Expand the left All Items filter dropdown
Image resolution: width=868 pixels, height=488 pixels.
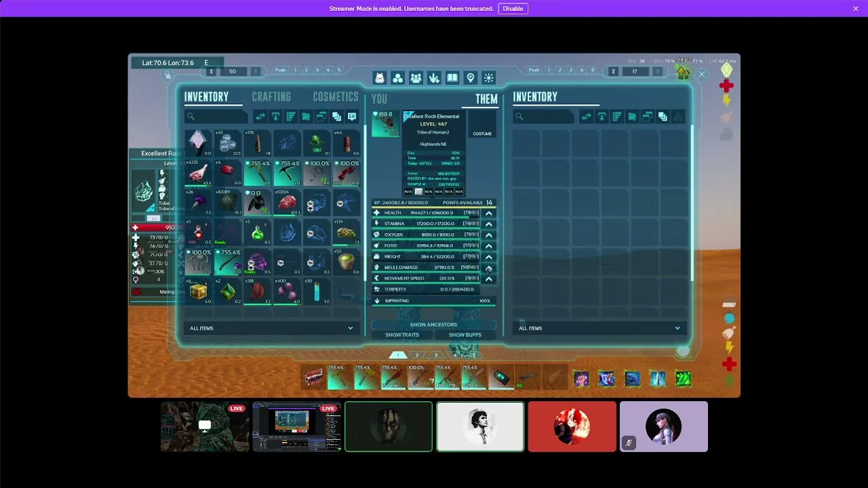pos(271,328)
